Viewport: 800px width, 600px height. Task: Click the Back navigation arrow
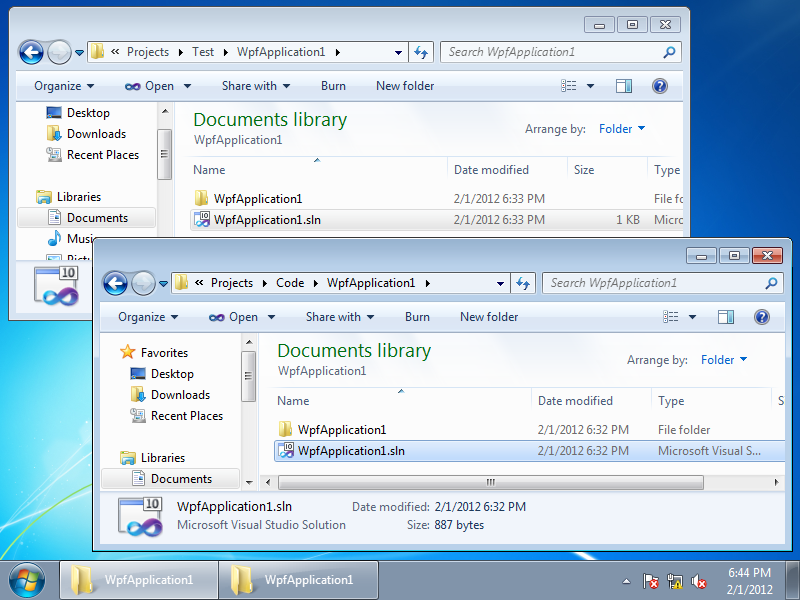116,284
